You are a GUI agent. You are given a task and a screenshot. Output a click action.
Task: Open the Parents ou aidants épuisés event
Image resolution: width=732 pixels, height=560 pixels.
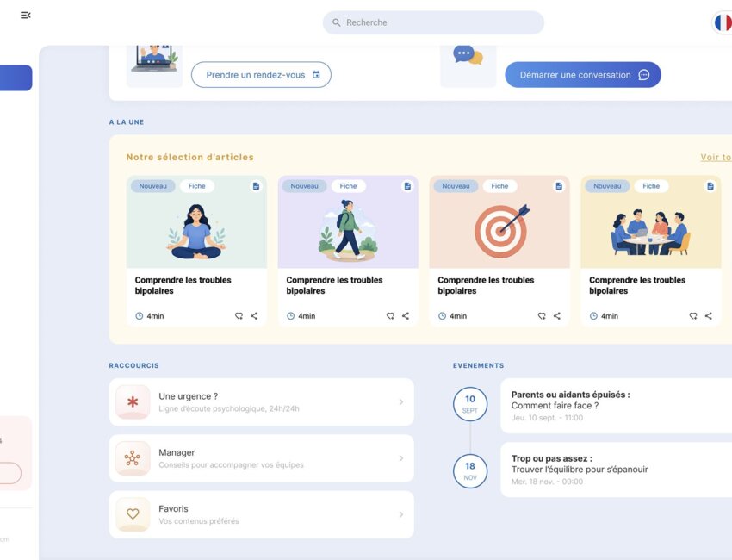click(x=617, y=406)
